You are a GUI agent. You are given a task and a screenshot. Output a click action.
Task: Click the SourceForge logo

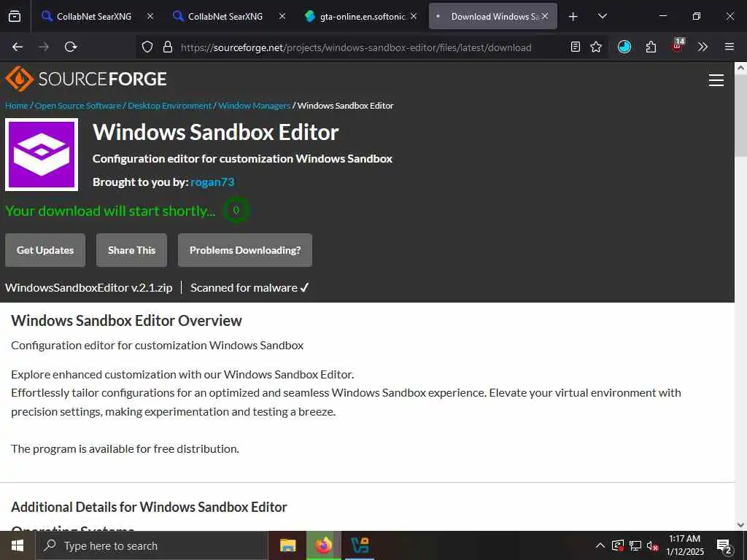tap(86, 79)
